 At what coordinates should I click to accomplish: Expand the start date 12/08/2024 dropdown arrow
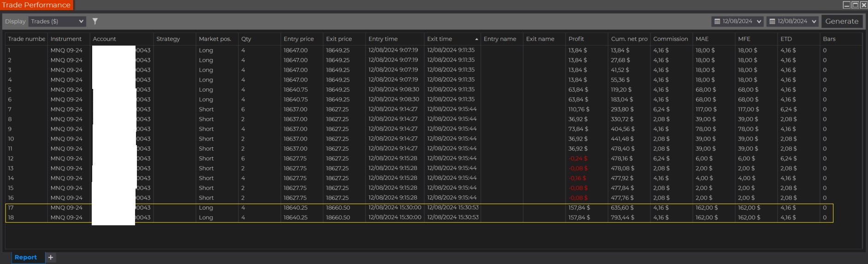(759, 21)
